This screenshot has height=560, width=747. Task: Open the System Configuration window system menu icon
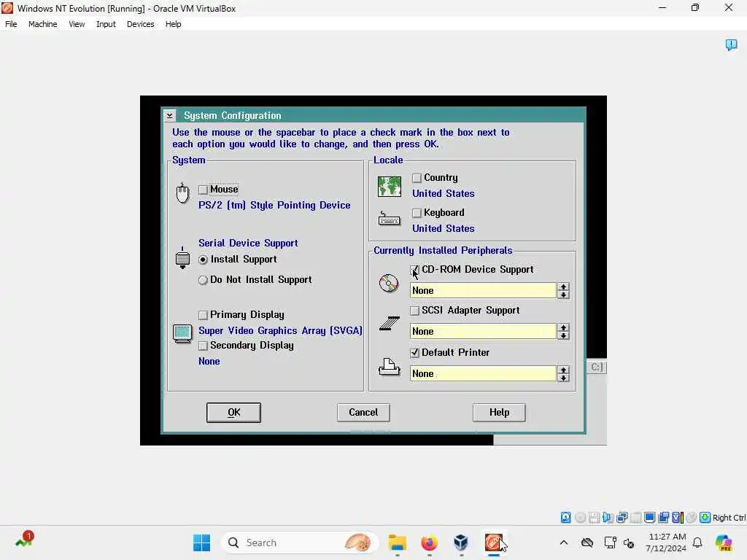click(x=169, y=116)
